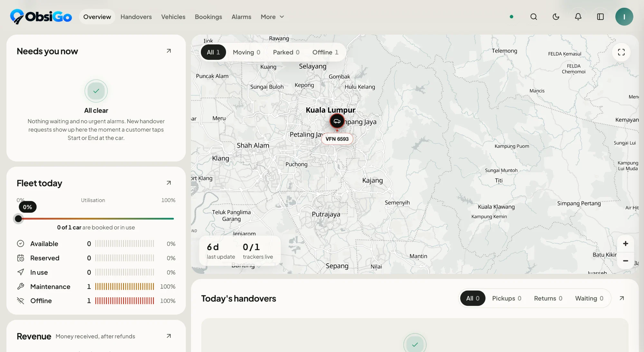Zoom out on the map
The height and width of the screenshot is (352, 644).
pos(625,261)
